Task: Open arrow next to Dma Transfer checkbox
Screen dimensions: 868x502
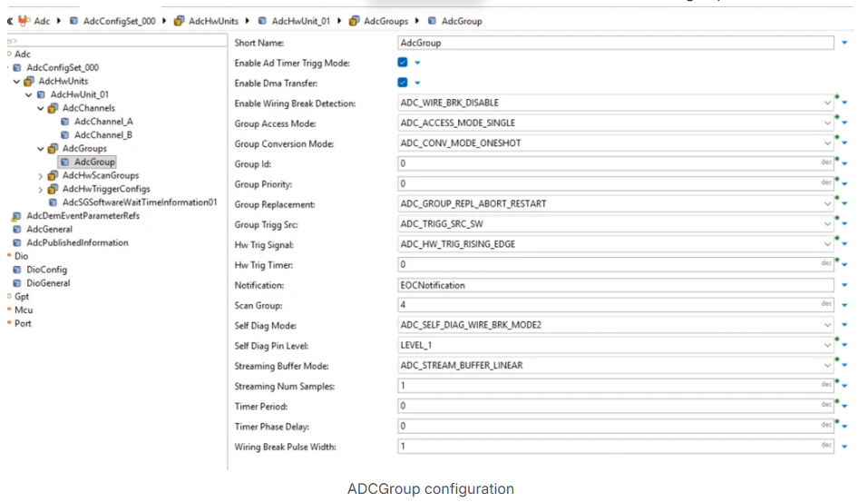Action: point(417,84)
